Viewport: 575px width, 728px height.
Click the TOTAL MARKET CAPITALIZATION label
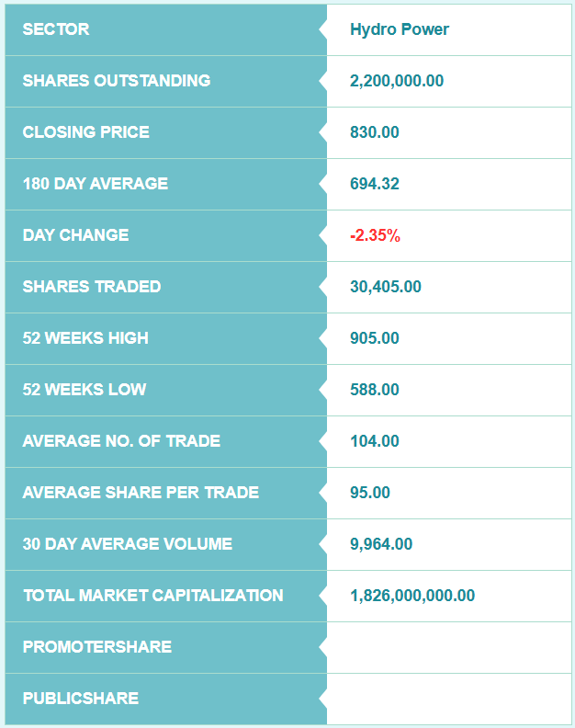[x=153, y=596]
